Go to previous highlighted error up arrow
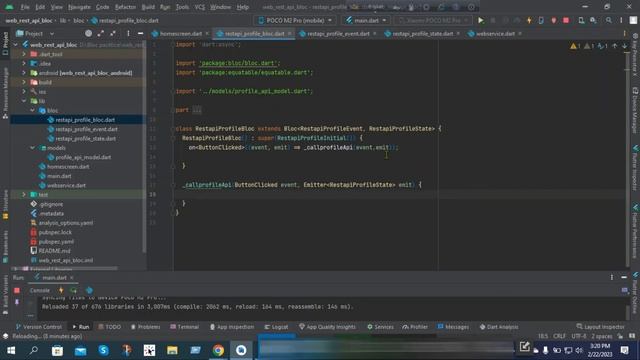The width and height of the screenshot is (640, 360). 615,46
